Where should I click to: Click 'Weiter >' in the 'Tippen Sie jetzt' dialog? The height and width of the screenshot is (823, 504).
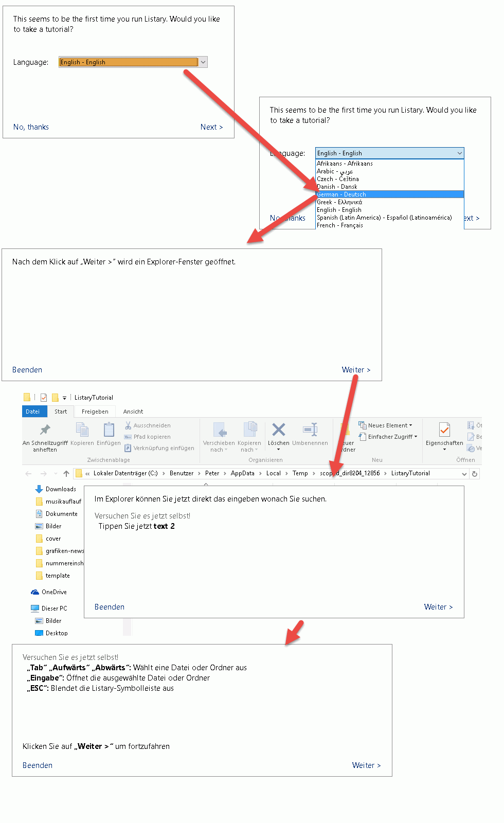point(438,607)
